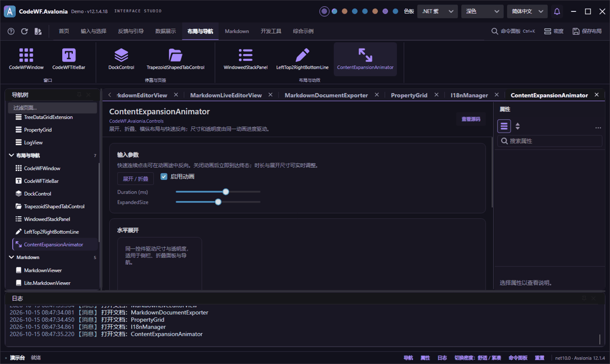Switch to I18nManager document tab
This screenshot has height=364, width=610.
click(x=469, y=95)
